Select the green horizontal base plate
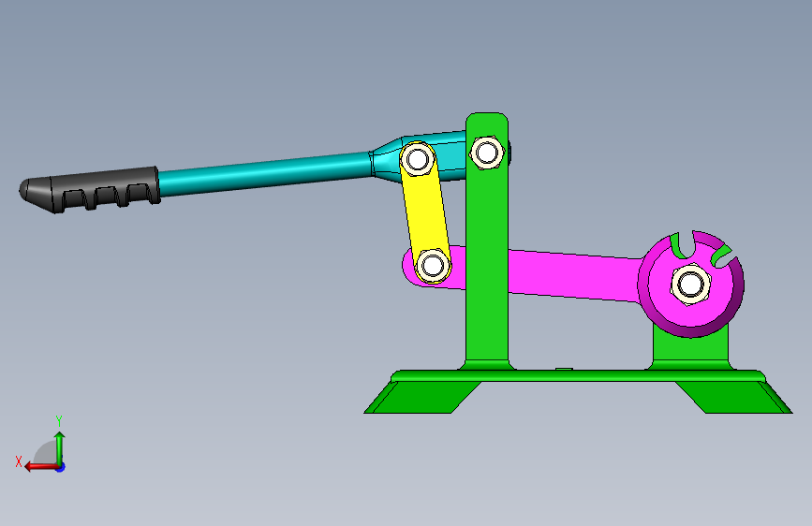 click(578, 376)
